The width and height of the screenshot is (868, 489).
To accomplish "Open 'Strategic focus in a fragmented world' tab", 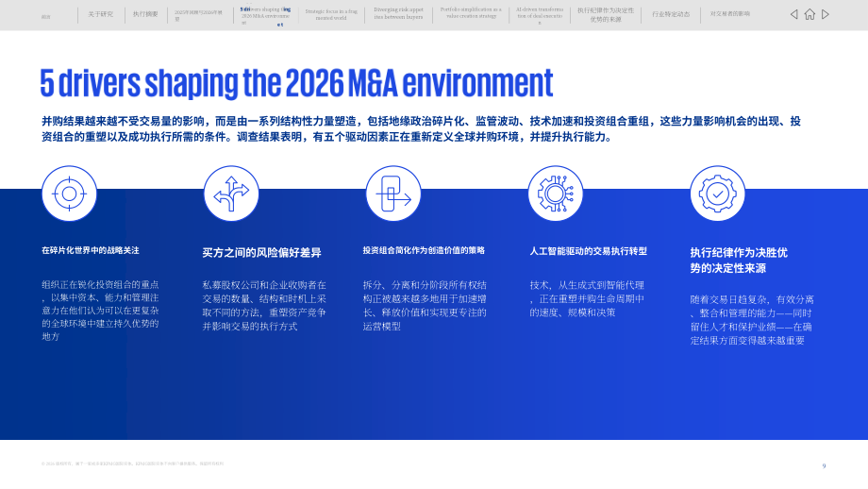I will point(331,14).
